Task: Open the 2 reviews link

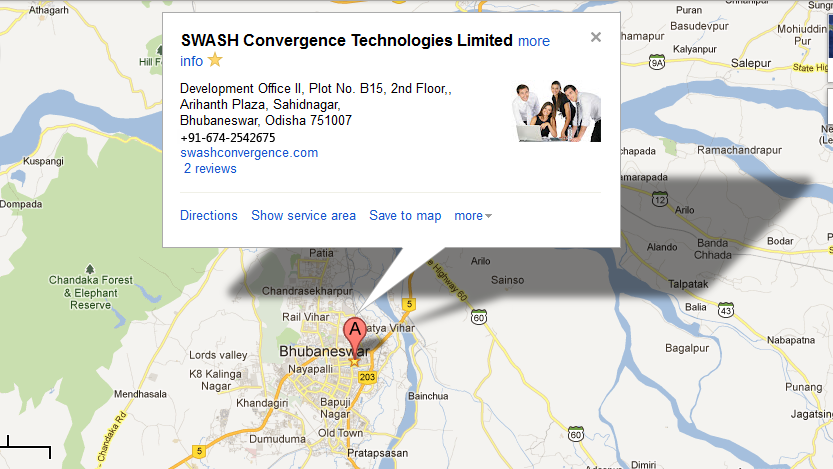Action: [210, 168]
